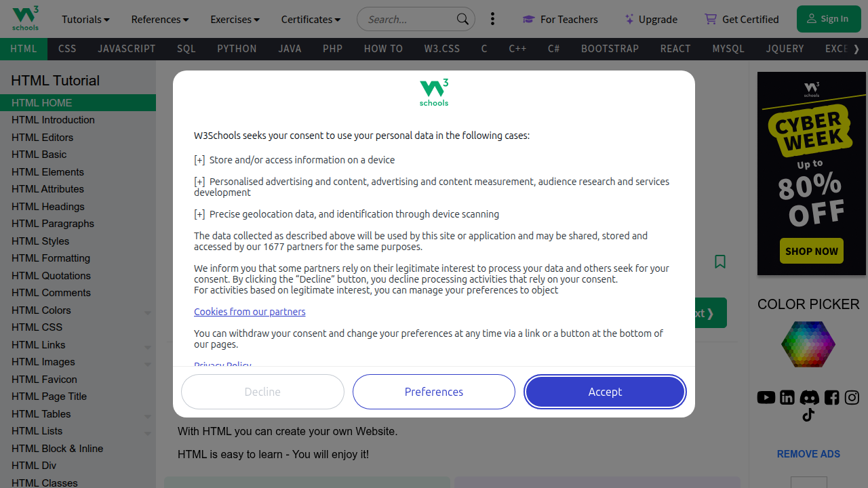Accept the cookie consent
The image size is (868, 488).
click(x=604, y=392)
